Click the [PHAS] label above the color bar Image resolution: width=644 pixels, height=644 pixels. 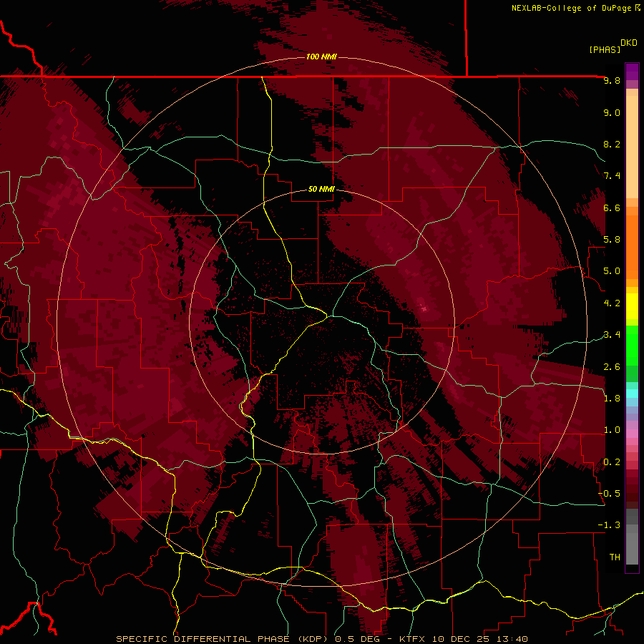click(605, 49)
